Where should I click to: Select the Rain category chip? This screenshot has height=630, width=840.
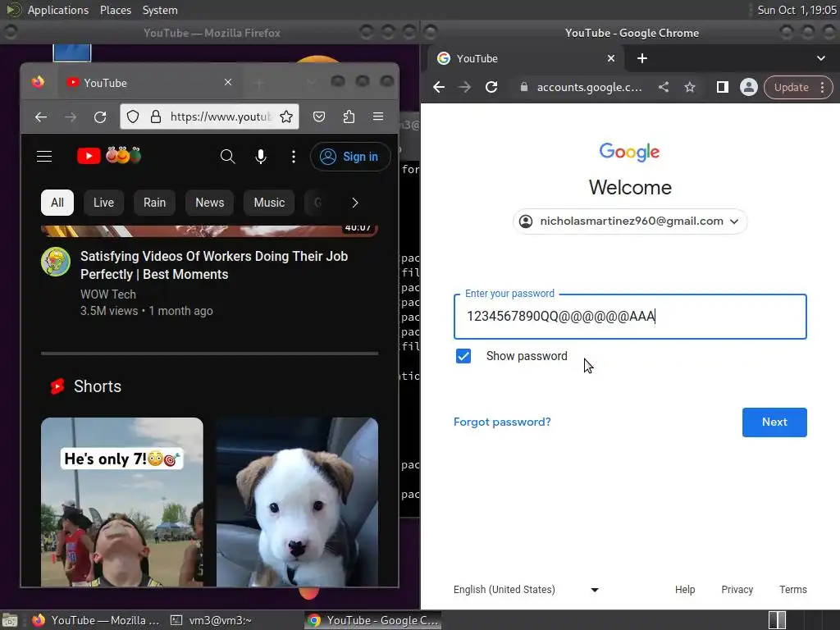click(154, 203)
